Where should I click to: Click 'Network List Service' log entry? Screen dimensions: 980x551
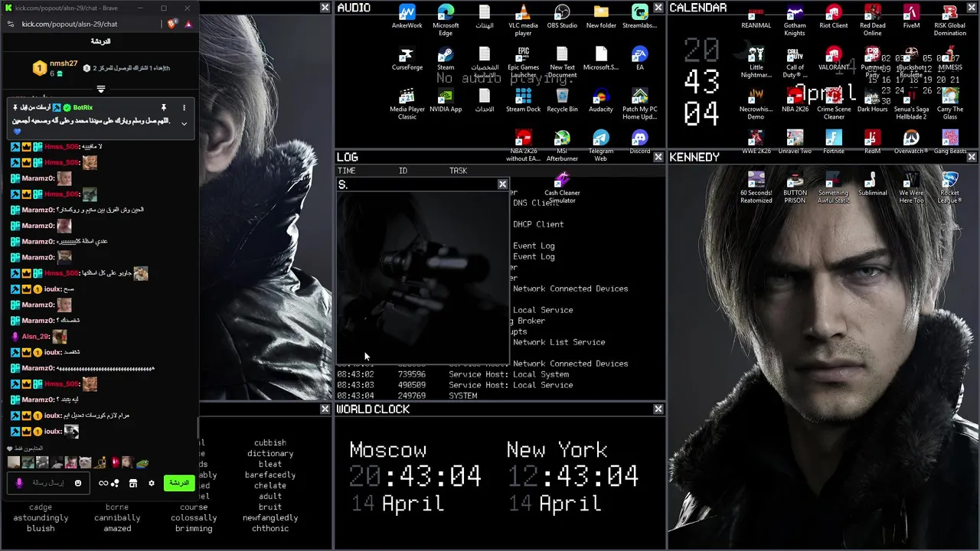[559, 342]
